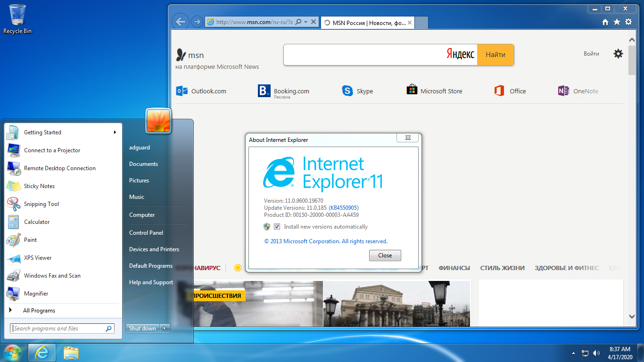Open the ФИНАНСЫ news category

[454, 268]
